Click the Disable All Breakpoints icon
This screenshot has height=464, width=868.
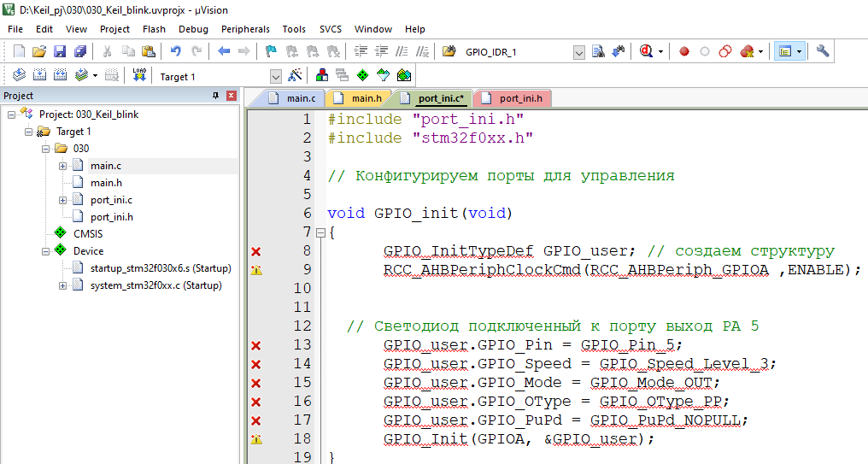click(725, 51)
